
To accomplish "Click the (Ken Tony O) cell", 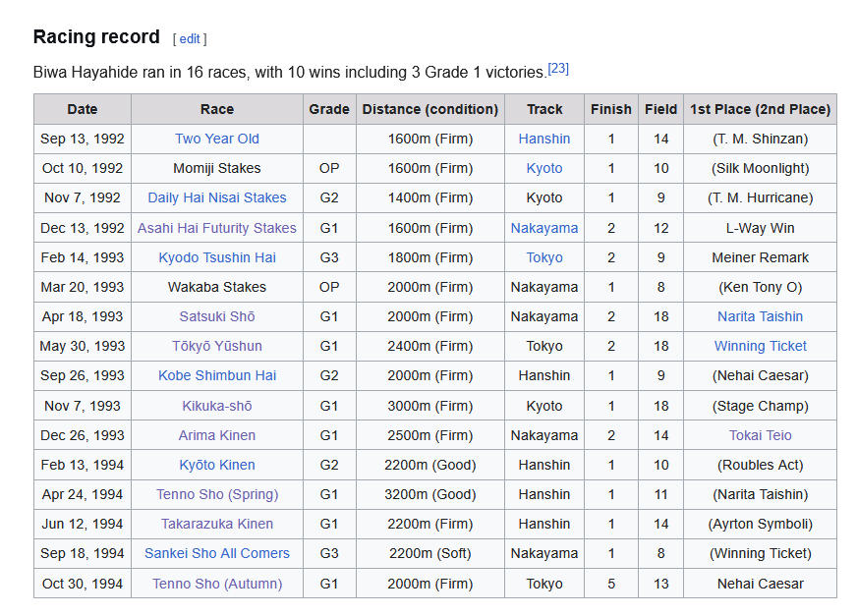I will [761, 287].
